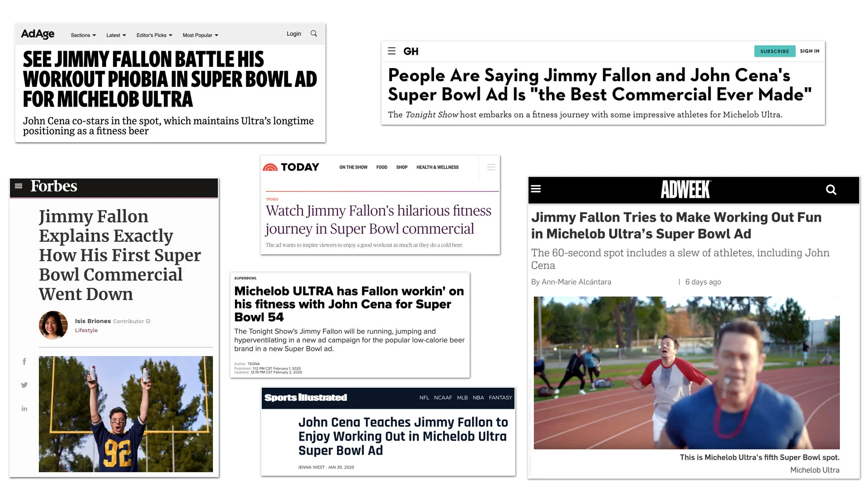Click the GH Subscribe button
This screenshot has width=868, height=488.
tap(774, 51)
